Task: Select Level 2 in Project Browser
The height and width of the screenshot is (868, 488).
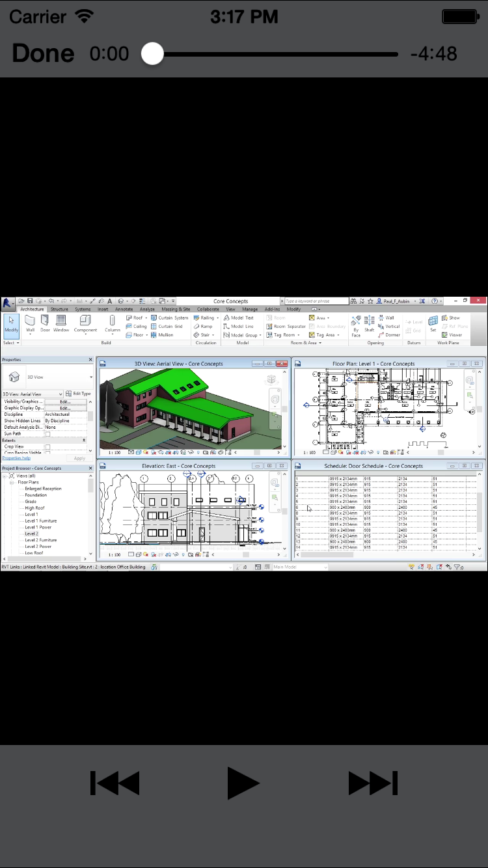Action: tap(32, 534)
